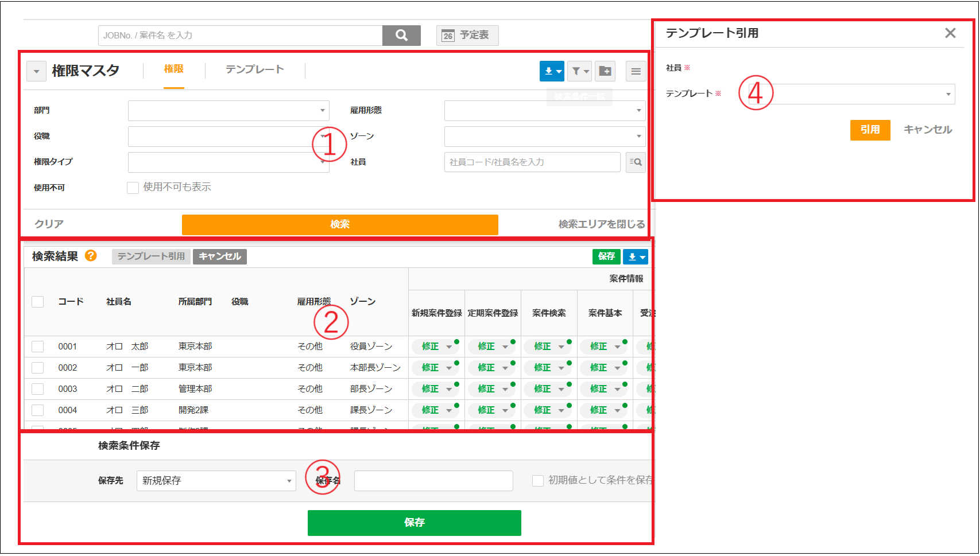
Task: Click the filter funnel icon
Action: [579, 71]
